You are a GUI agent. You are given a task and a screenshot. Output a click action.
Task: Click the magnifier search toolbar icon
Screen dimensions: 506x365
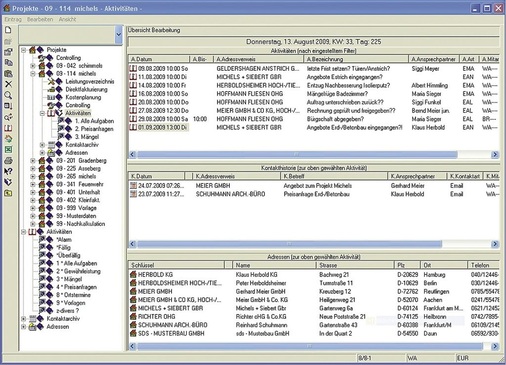tap(8, 95)
